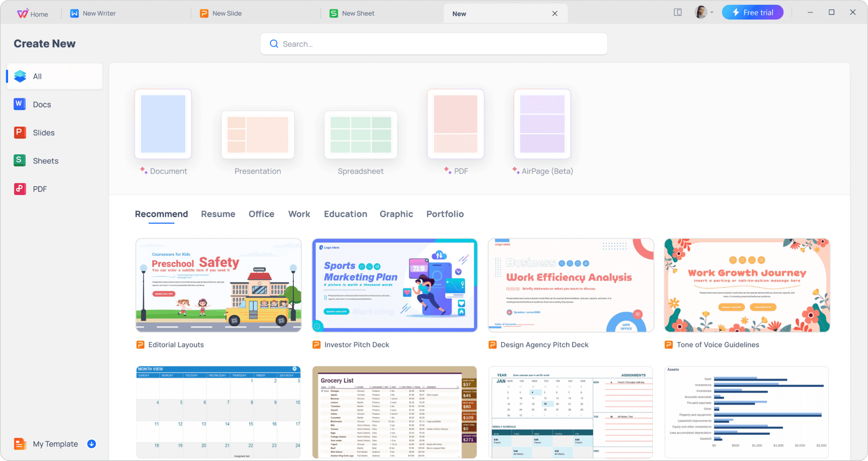Screen dimensions: 868x461
Task: Open the Sports Marketing Plan template
Action: click(395, 285)
